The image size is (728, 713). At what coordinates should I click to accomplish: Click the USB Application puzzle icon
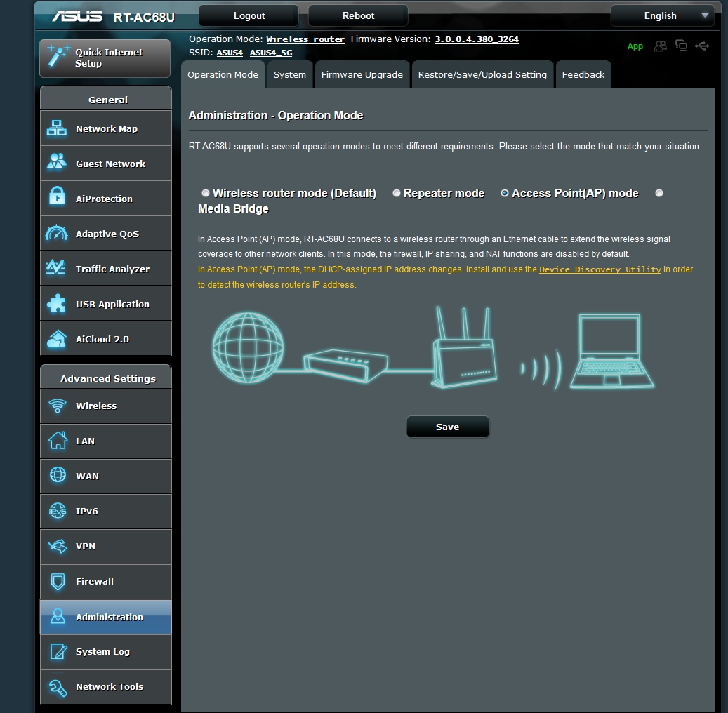[57, 304]
